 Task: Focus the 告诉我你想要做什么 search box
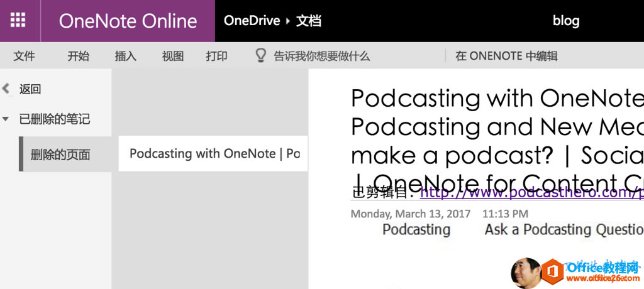(x=321, y=56)
